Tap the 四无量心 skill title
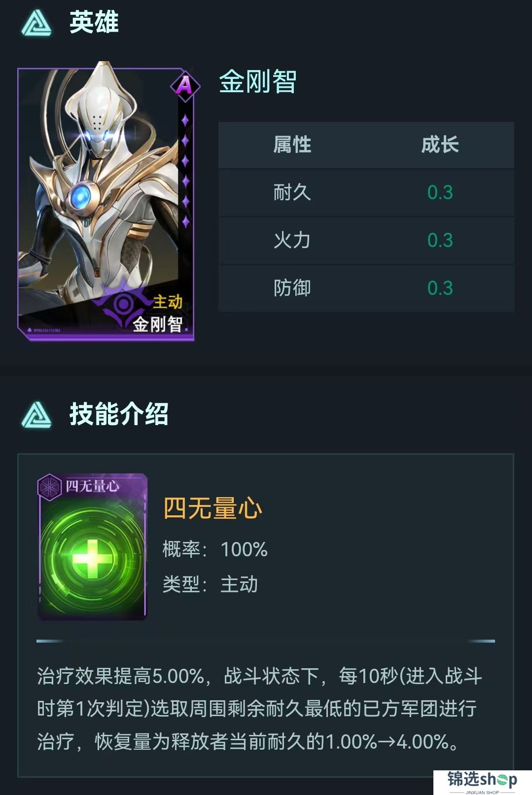 point(213,508)
